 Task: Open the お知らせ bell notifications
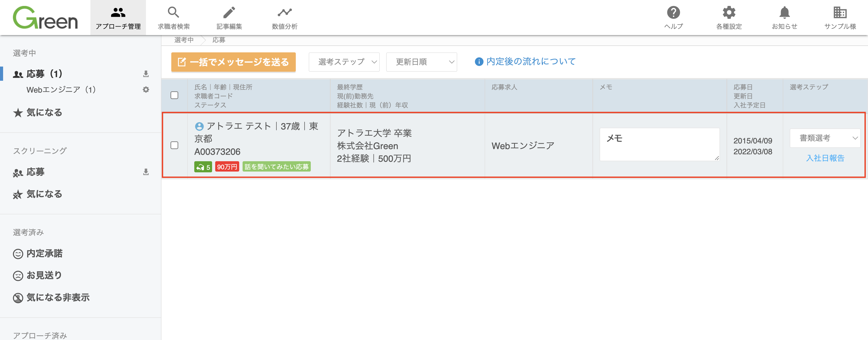pyautogui.click(x=785, y=13)
